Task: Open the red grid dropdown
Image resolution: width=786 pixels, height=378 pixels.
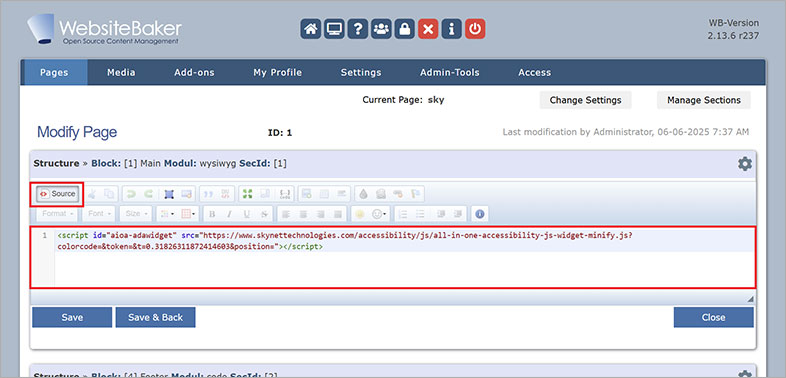Action: tap(189, 214)
